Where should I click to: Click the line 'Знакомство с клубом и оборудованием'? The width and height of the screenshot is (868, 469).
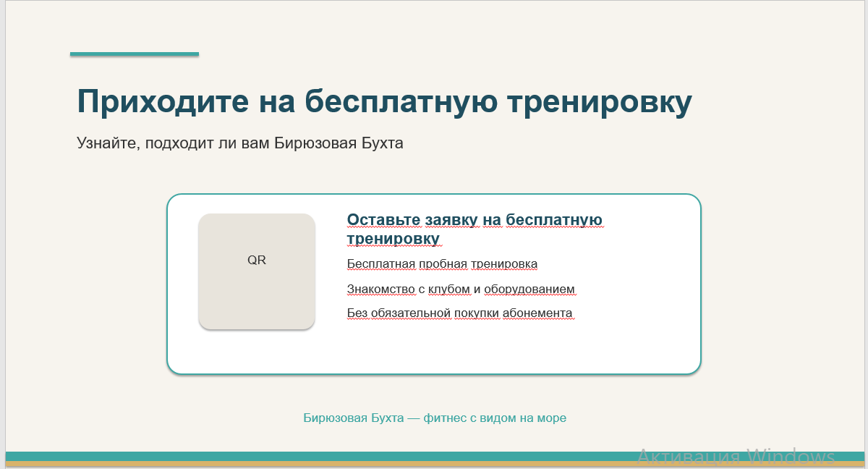pyautogui.click(x=461, y=289)
